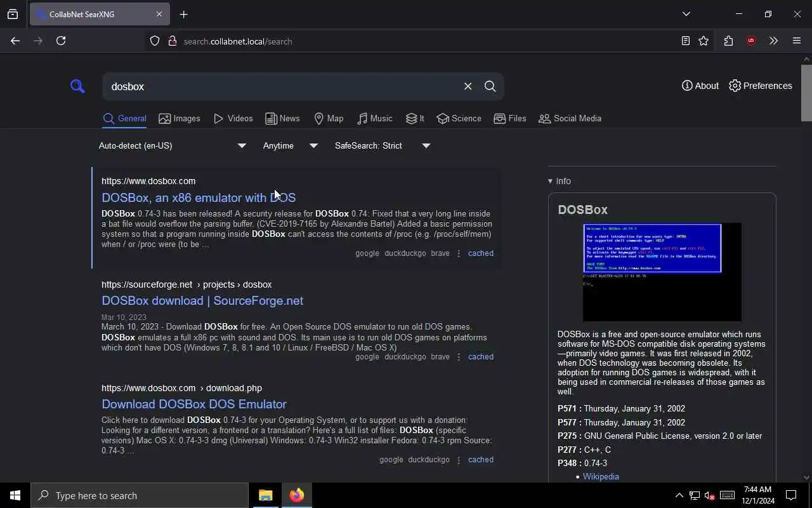The image size is (812, 508).
Task: Open the Wikipedia link in infobox
Action: [601, 477]
